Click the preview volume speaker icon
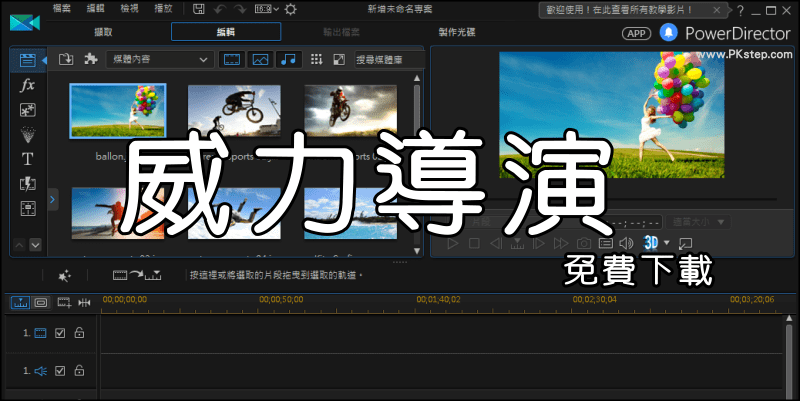The height and width of the screenshot is (401, 800). (626, 243)
